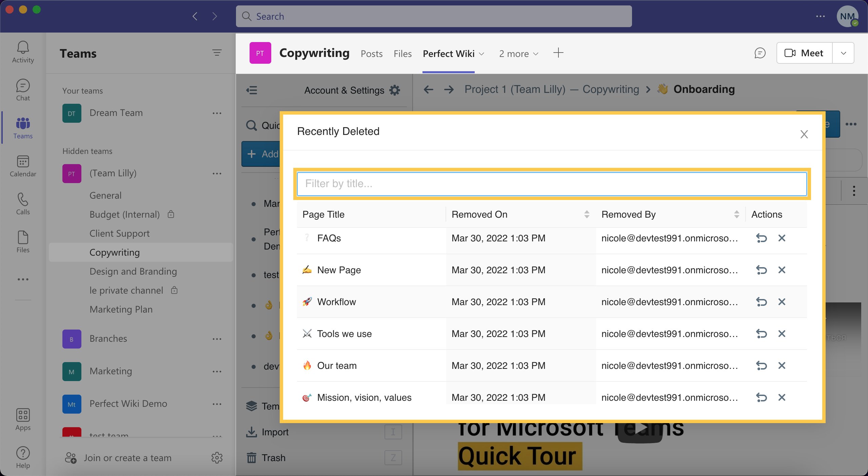Open Perfect Wiki tab dropdown chevron
This screenshot has height=476, width=868.
(x=481, y=54)
